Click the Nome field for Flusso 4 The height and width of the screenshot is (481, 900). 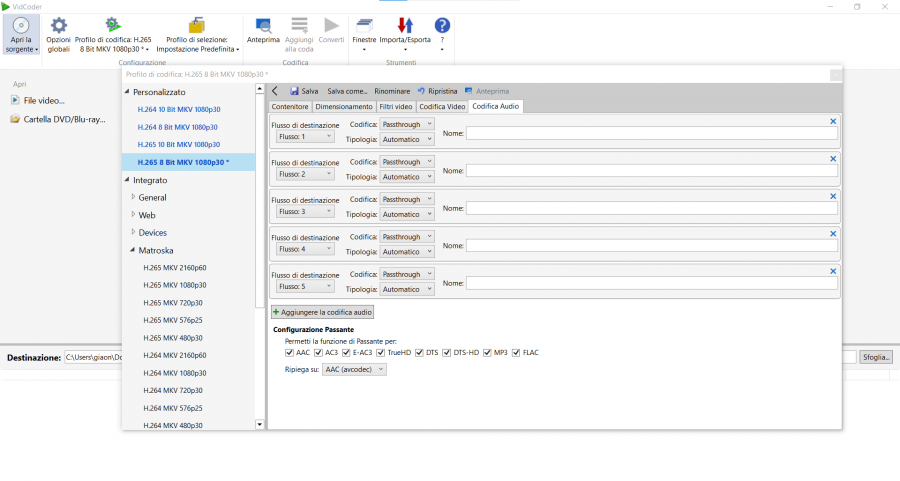(651, 246)
